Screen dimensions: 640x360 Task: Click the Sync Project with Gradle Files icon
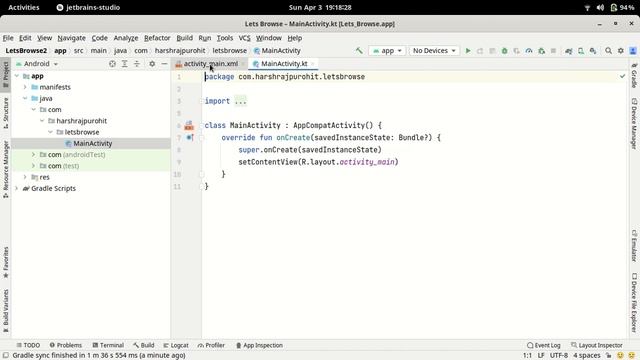(x=569, y=51)
